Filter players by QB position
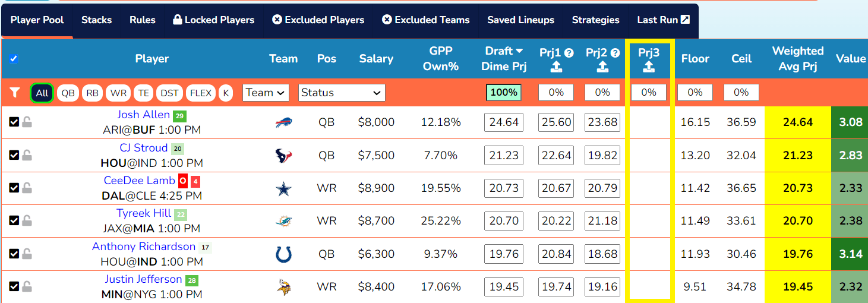Screen dimensions: 868x303 [68, 93]
